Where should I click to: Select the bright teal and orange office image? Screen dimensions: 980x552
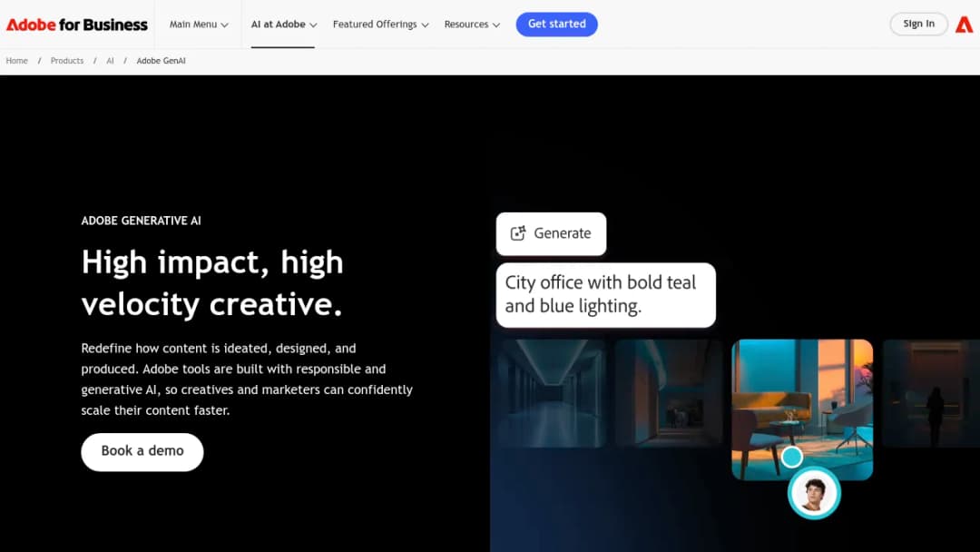pyautogui.click(x=802, y=409)
